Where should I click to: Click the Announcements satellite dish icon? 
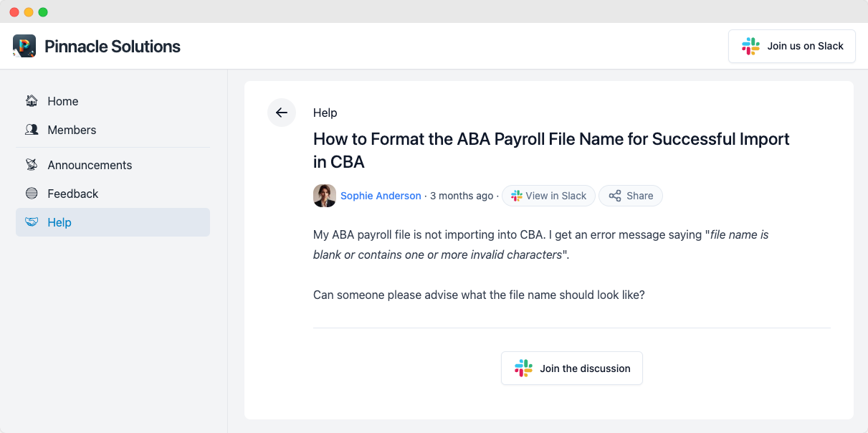coord(32,165)
